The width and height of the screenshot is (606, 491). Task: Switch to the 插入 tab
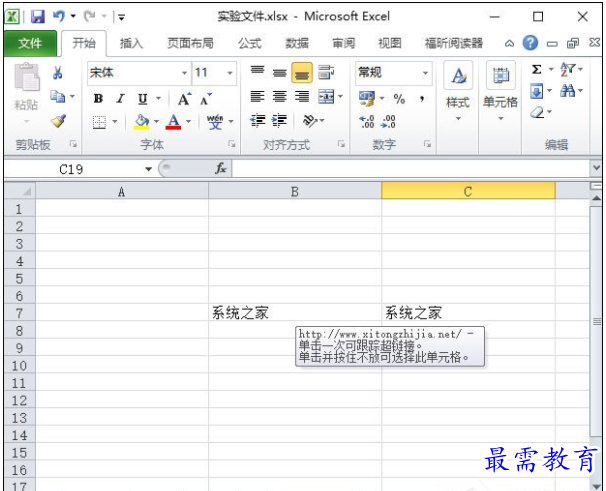[131, 43]
